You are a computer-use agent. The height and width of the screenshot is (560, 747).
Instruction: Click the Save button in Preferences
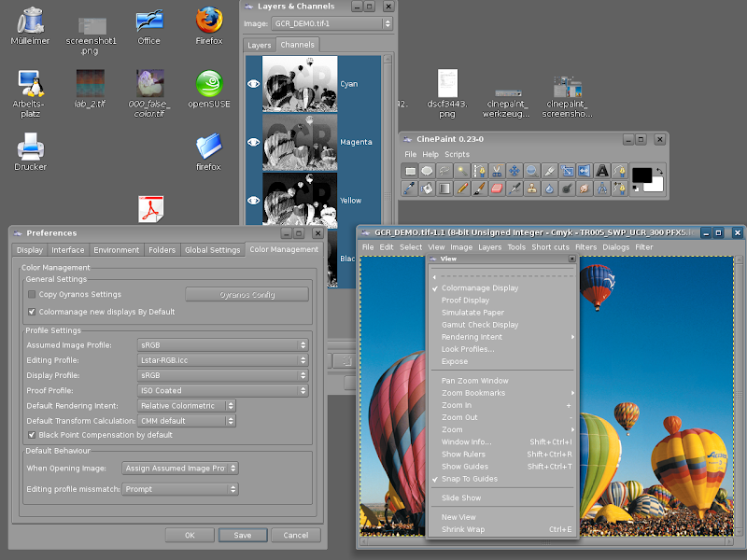(x=242, y=535)
